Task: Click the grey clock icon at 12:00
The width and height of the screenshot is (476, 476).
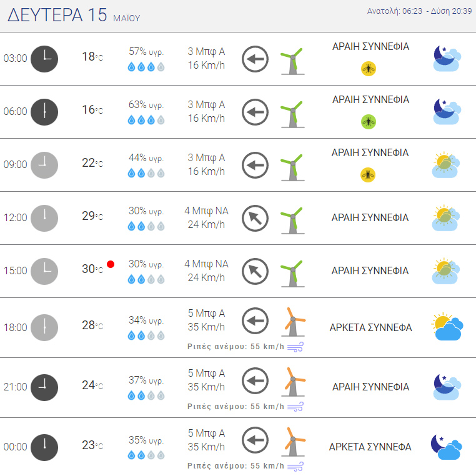Action: click(x=44, y=218)
